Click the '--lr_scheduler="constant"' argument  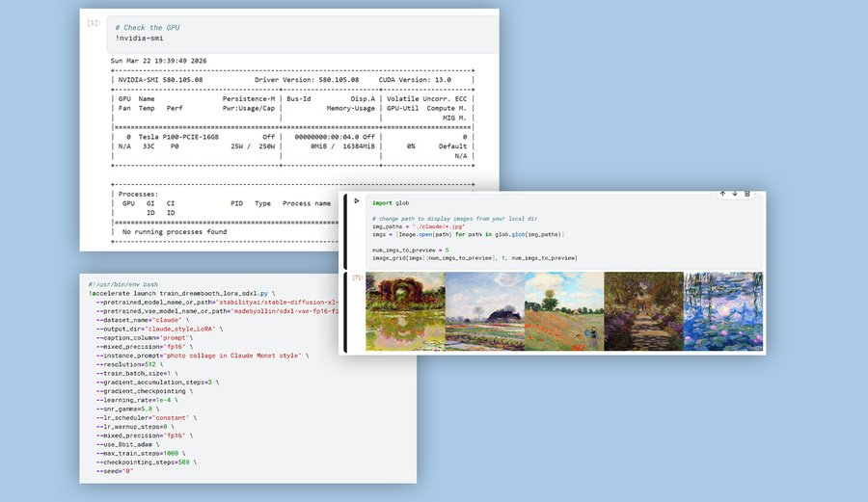147,418
